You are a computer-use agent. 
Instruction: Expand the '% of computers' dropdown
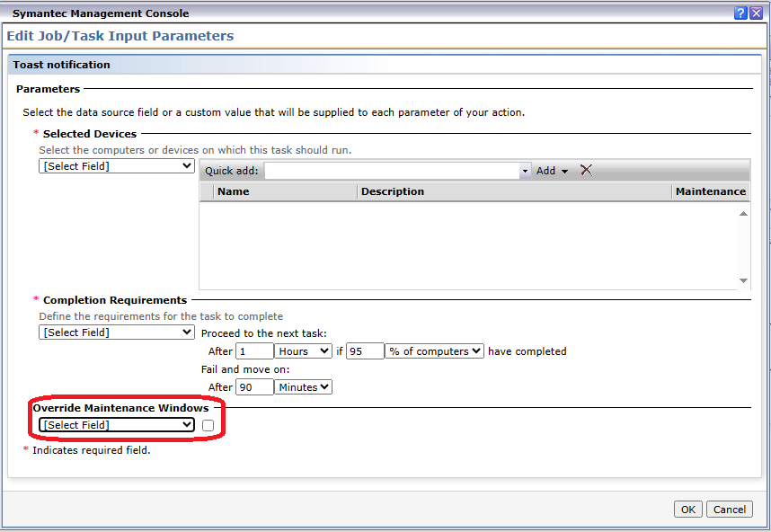[435, 351]
